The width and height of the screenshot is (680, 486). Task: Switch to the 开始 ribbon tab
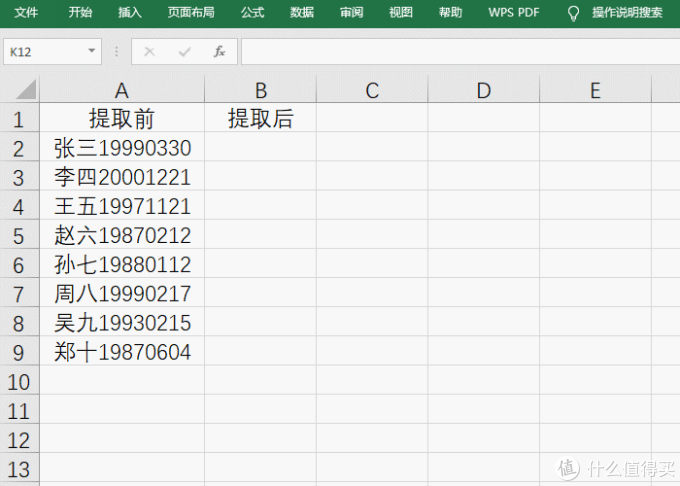pyautogui.click(x=80, y=13)
